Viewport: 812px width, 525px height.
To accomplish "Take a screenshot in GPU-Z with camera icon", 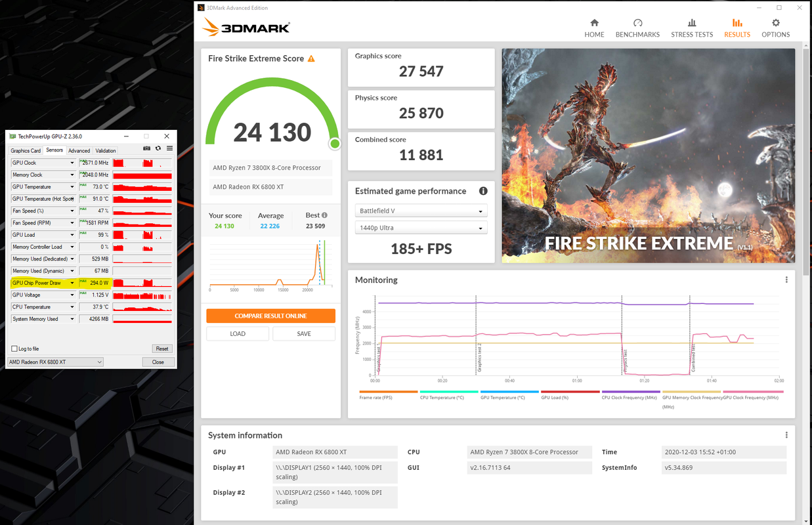I will pyautogui.click(x=148, y=149).
